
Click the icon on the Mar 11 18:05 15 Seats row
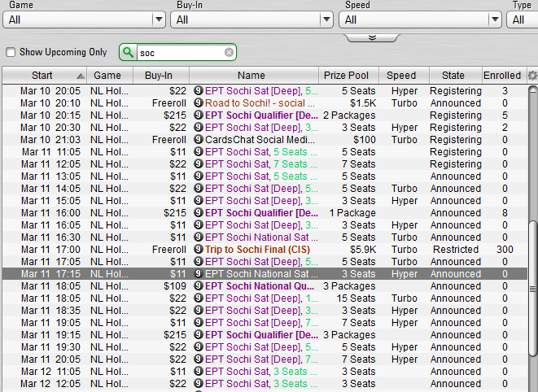199,298
